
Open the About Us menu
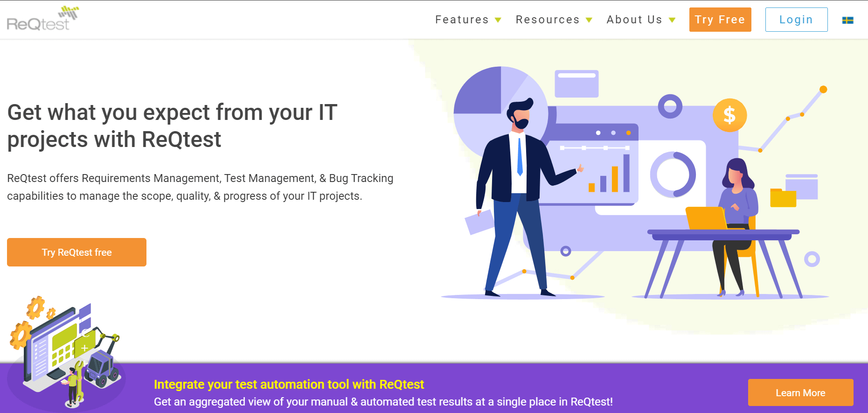pos(634,20)
